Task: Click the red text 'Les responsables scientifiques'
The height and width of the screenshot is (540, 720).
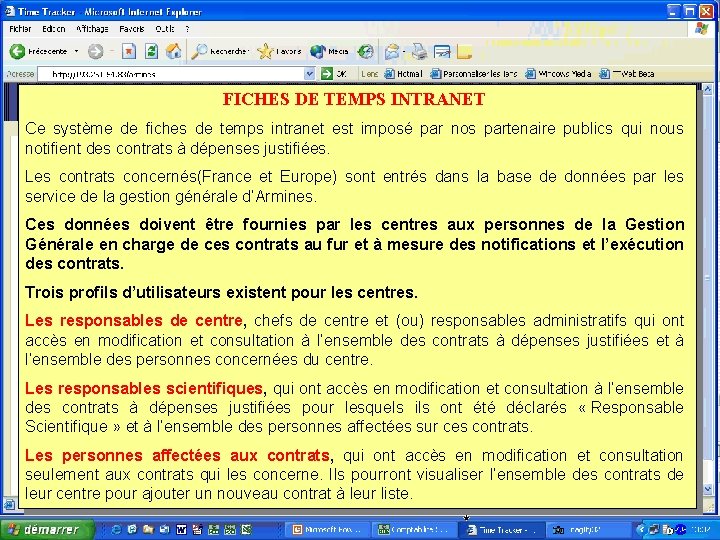Action: click(144, 388)
